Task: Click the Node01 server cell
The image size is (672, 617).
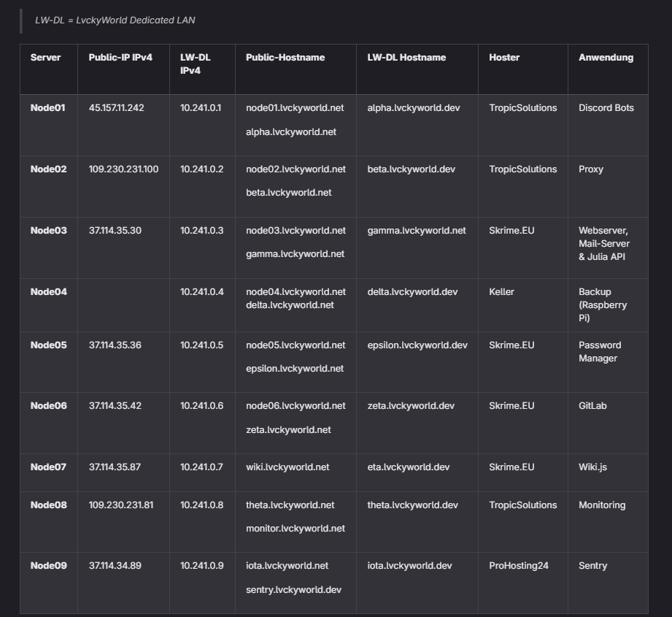Action: click(x=47, y=108)
